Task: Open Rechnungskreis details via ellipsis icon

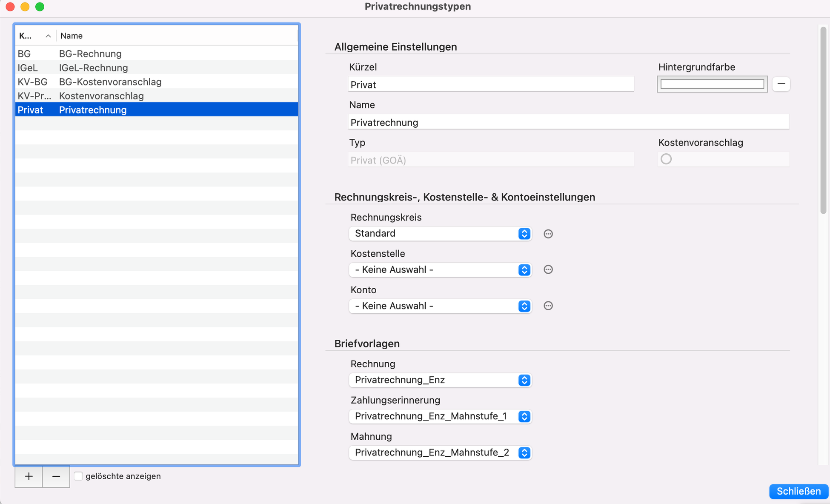Action: [548, 234]
